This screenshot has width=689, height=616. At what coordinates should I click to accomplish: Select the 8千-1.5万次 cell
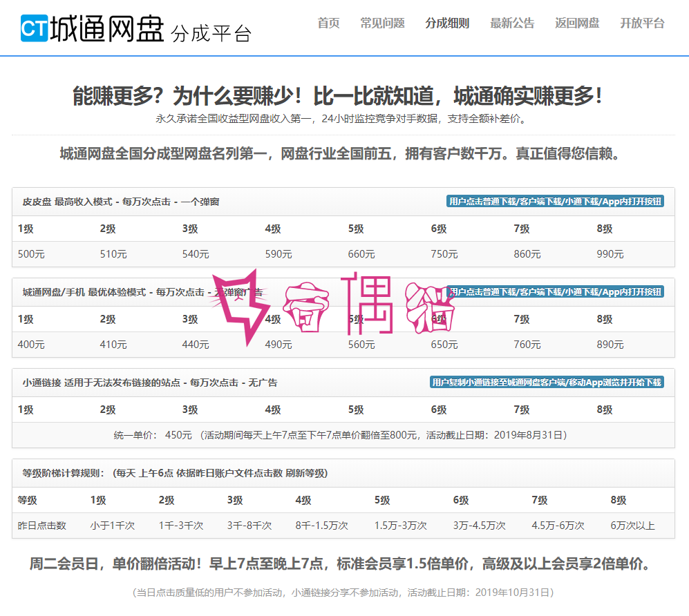point(321,526)
